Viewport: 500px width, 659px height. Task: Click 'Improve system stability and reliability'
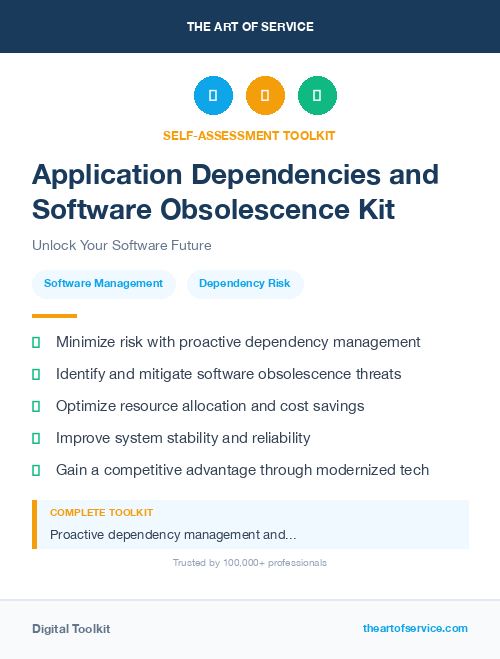tap(183, 438)
